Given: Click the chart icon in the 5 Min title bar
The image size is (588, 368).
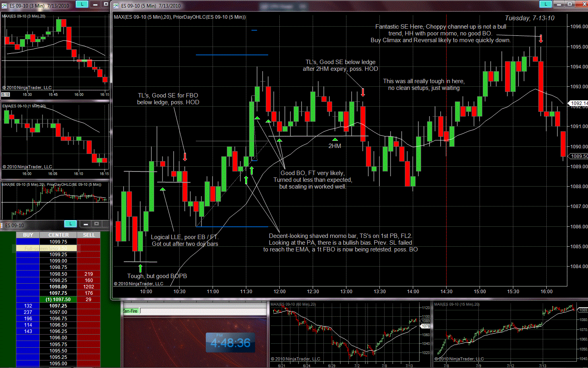Looking at the screenshot, I should pos(116,6).
